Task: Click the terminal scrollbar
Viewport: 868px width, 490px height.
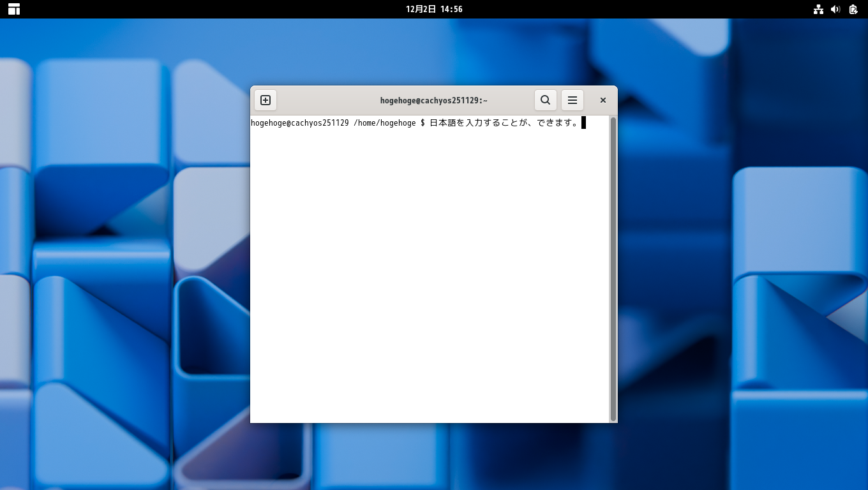Action: coord(613,191)
